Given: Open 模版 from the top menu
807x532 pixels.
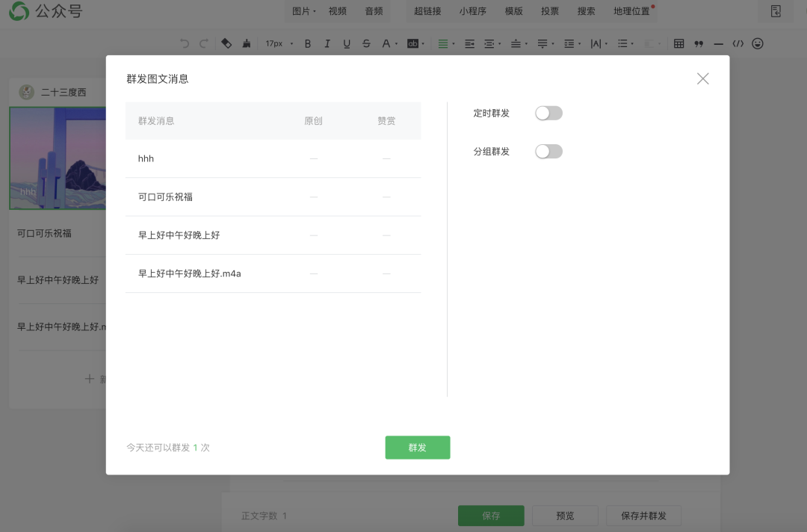Looking at the screenshot, I should [x=514, y=10].
